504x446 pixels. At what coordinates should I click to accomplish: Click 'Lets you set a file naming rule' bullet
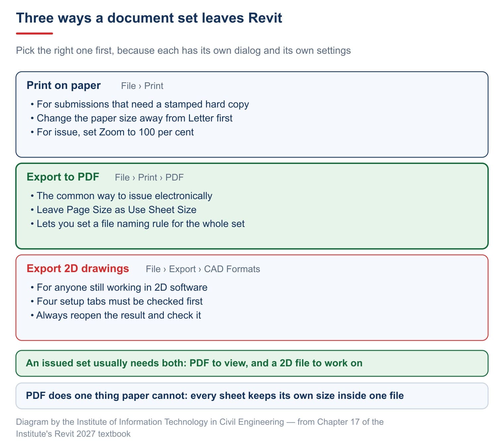tap(141, 224)
